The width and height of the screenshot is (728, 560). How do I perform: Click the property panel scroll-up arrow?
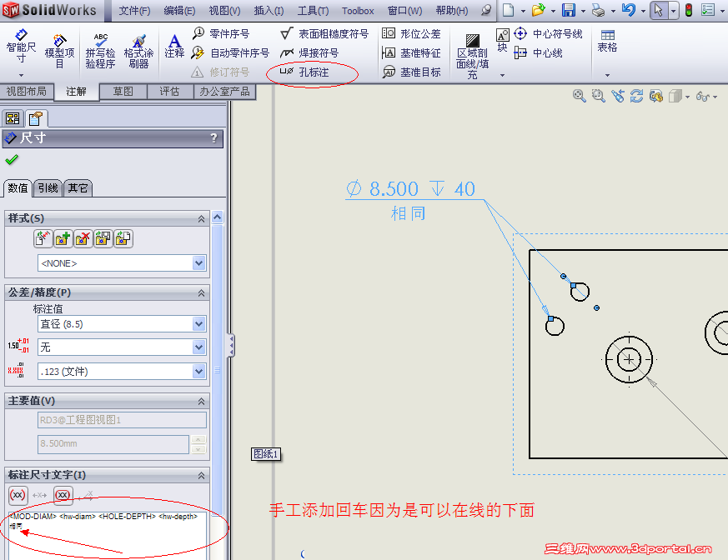pyautogui.click(x=218, y=217)
